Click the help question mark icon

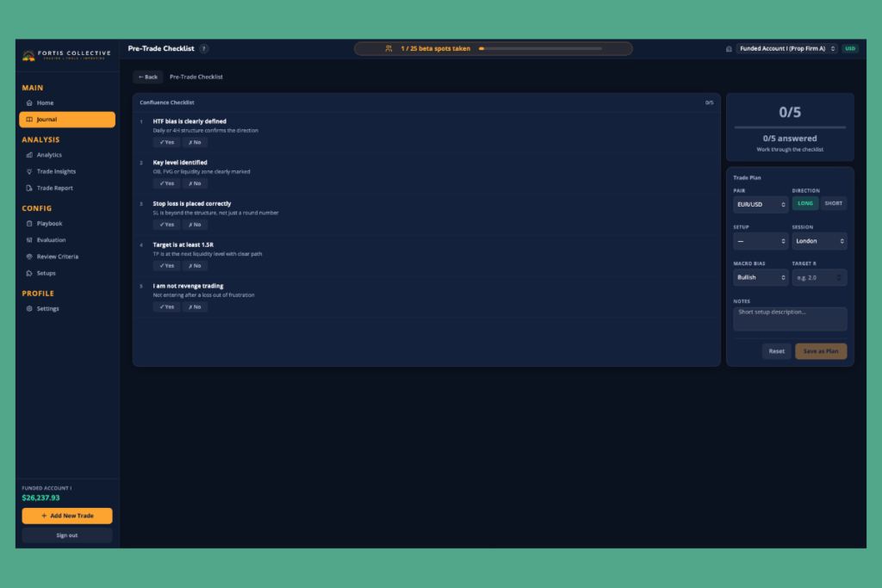(x=204, y=49)
